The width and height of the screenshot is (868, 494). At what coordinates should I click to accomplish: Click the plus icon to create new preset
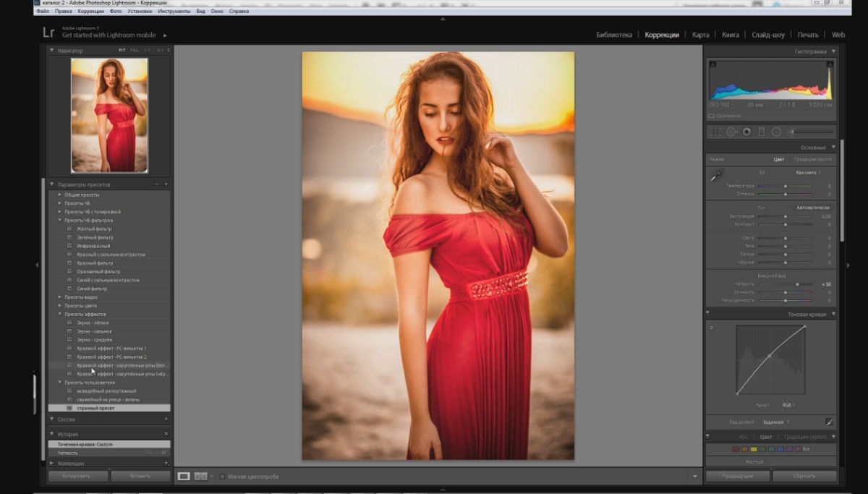click(x=166, y=184)
